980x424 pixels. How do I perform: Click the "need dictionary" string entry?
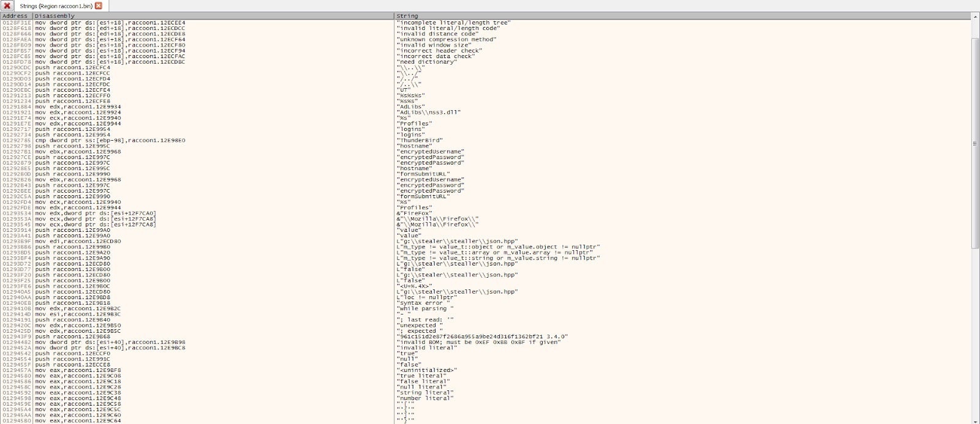coord(427,62)
